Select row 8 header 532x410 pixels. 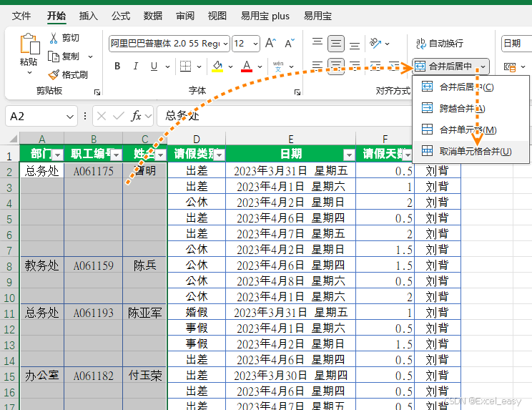(9, 266)
